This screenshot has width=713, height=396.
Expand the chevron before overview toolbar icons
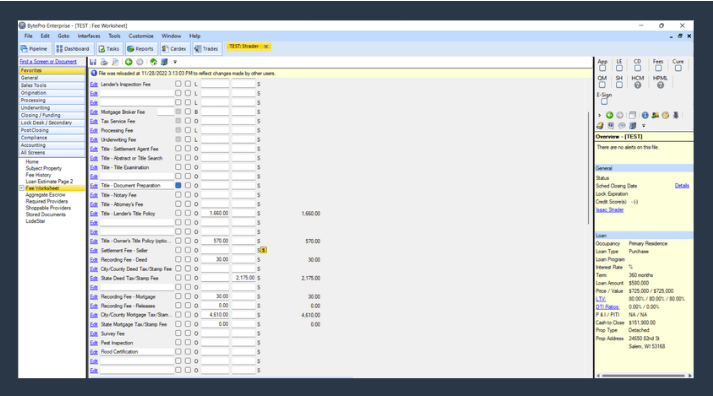pos(599,115)
